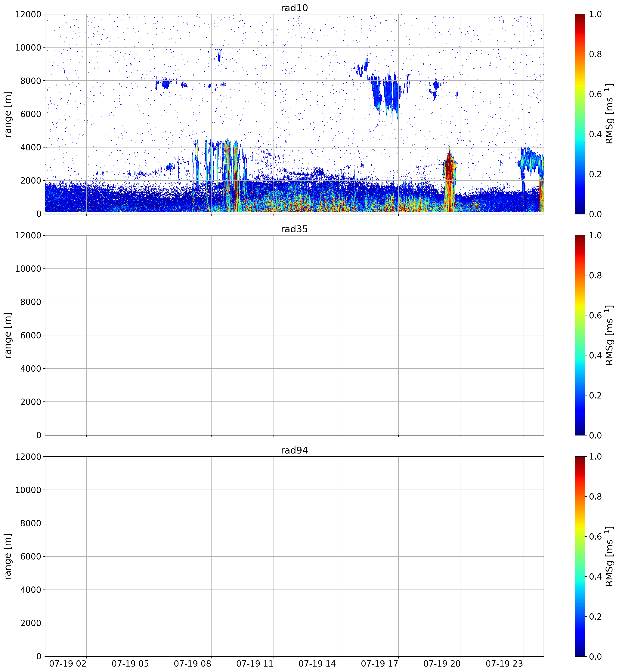Click the empty rad35 plot area
Screen dimensions: 619x672
tap(294, 335)
